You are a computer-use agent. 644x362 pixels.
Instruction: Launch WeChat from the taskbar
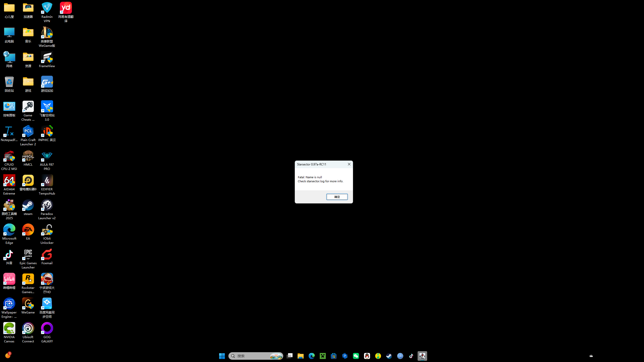356,356
